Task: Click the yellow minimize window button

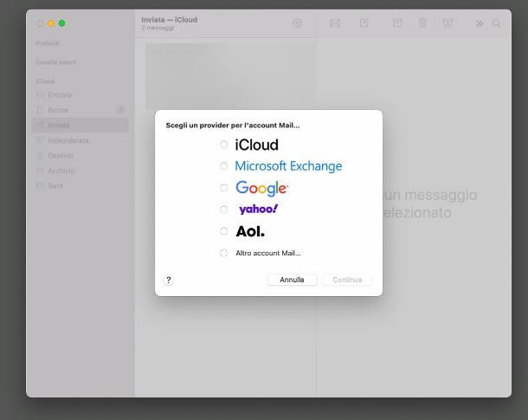Action: [x=51, y=23]
